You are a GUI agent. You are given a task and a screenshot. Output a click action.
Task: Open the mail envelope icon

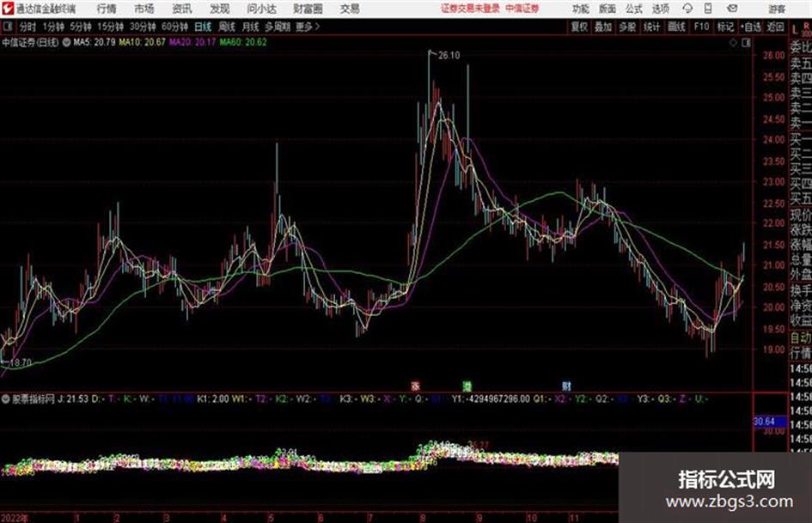pos(732,9)
